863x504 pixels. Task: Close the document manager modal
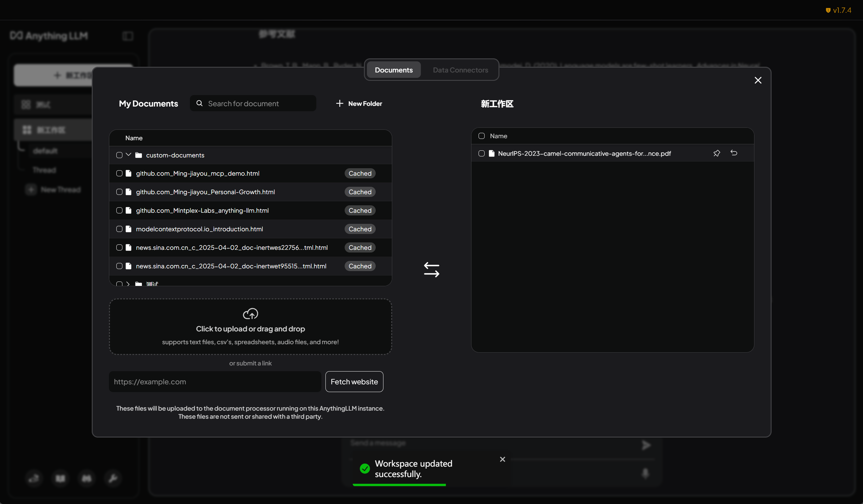[x=758, y=80]
